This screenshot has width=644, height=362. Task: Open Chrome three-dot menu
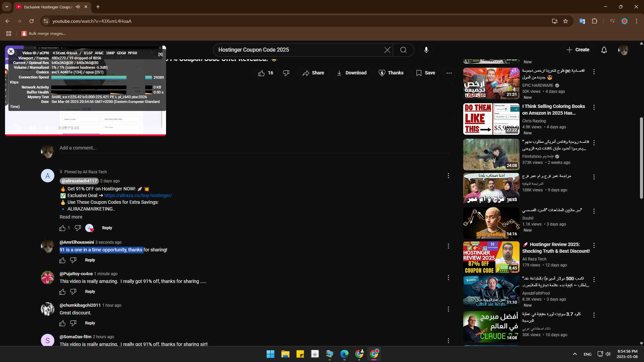637,21
